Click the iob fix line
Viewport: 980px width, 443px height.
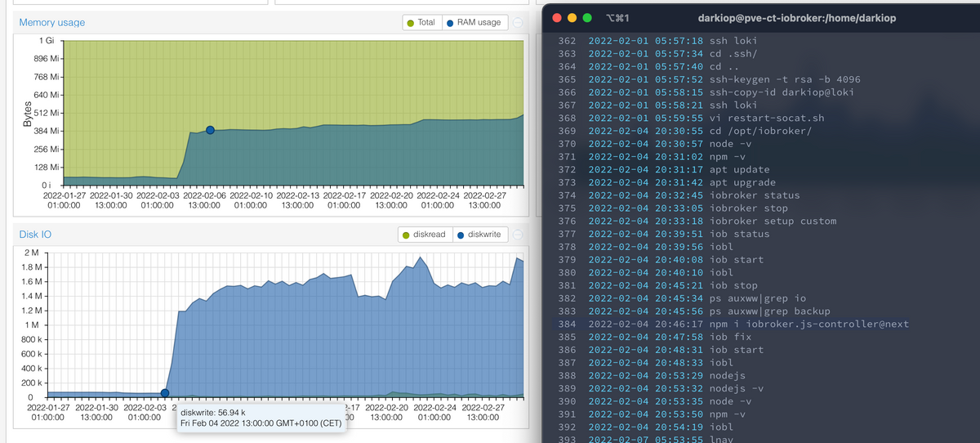coord(653,338)
